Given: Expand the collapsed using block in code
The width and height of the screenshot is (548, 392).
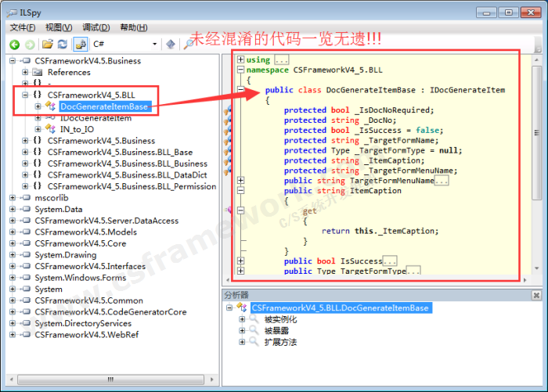Looking at the screenshot, I should [240, 59].
